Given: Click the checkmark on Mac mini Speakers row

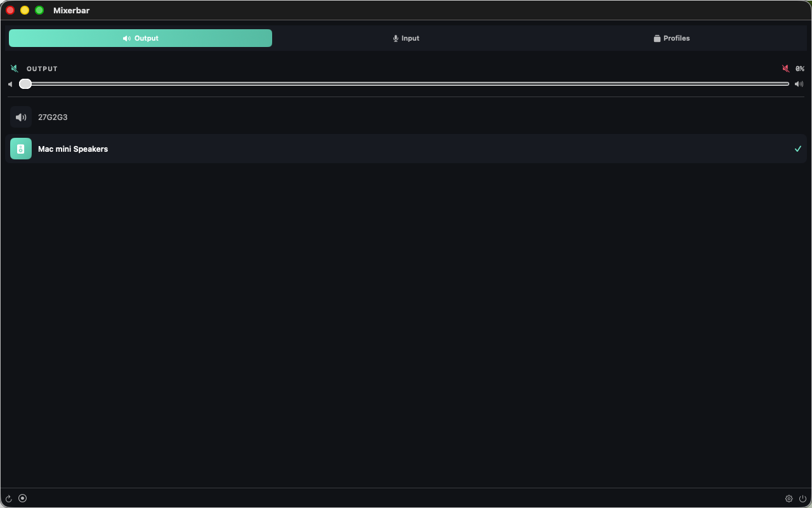Looking at the screenshot, I should [798, 149].
